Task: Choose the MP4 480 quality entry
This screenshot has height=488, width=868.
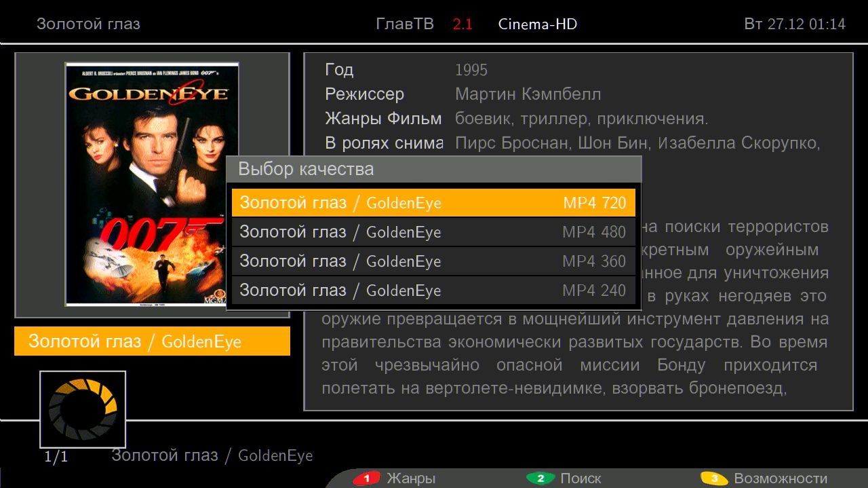Action: click(x=433, y=232)
